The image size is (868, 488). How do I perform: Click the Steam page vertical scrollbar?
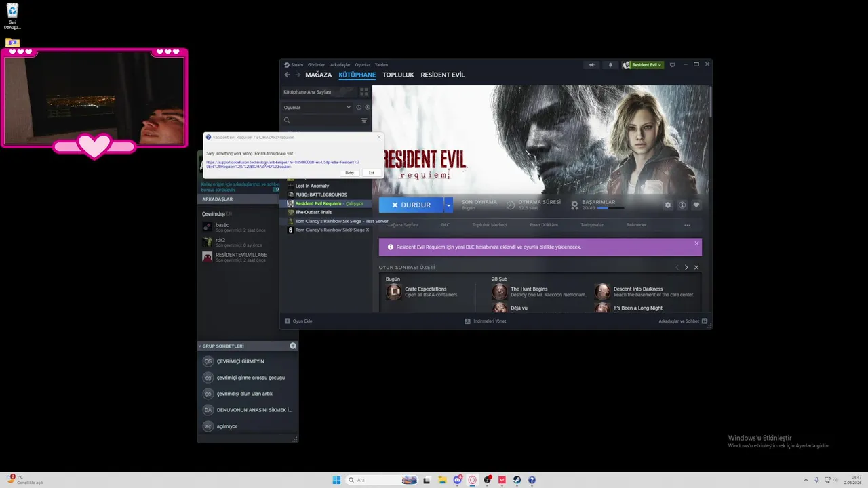710,102
